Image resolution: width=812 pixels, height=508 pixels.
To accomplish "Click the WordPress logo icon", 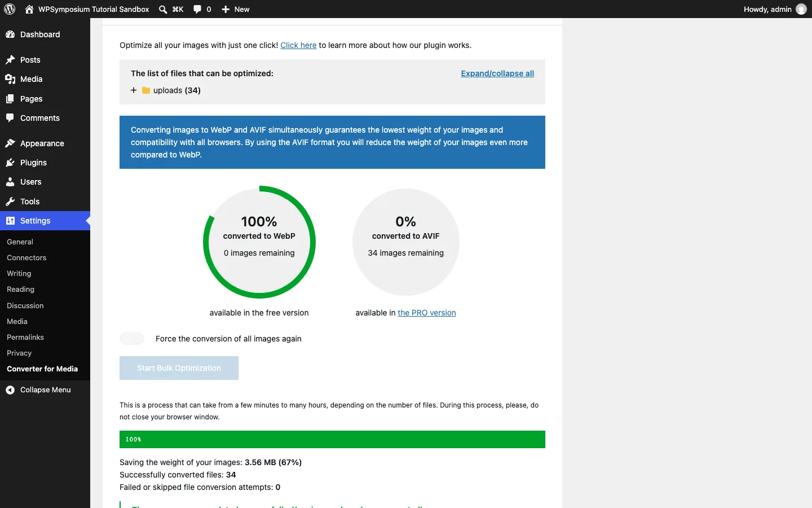I will 10,9.
